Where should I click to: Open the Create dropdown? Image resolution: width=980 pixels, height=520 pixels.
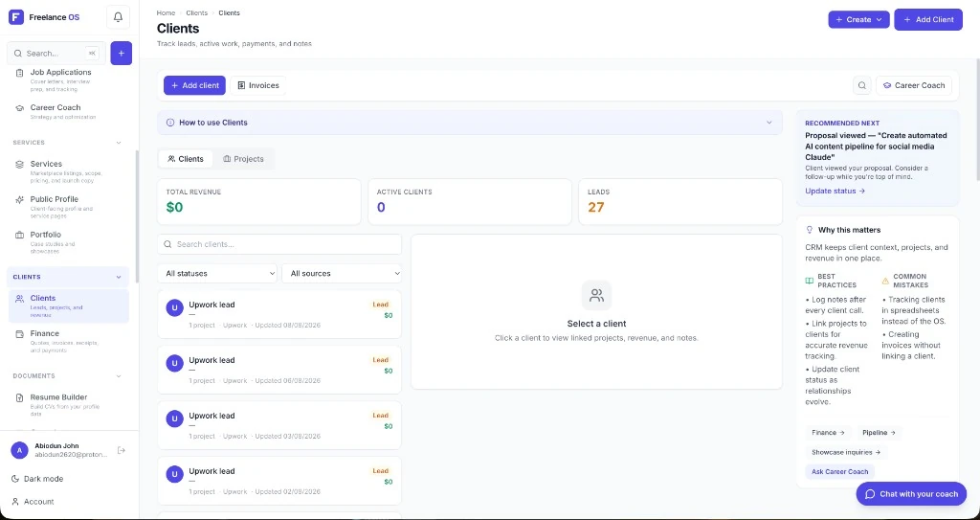858,19
